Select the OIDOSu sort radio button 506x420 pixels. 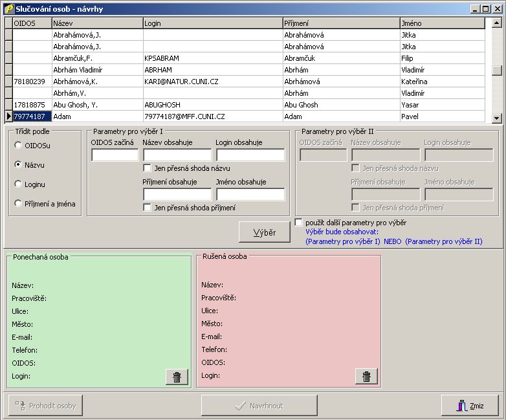click(x=18, y=146)
